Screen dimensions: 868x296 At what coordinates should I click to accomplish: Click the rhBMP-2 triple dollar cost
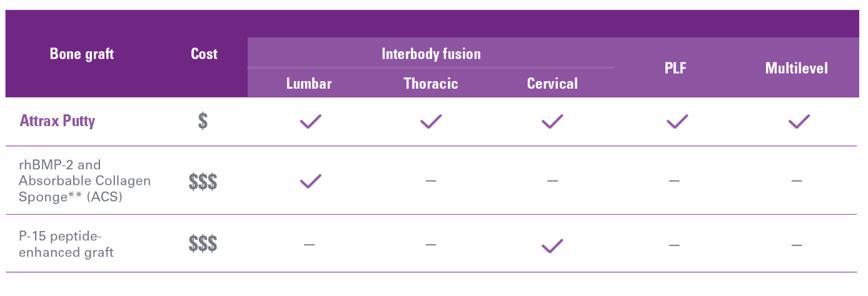pos(203,182)
